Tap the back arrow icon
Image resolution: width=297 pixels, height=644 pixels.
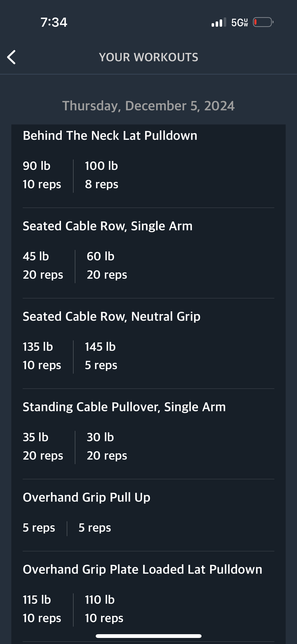point(12,57)
